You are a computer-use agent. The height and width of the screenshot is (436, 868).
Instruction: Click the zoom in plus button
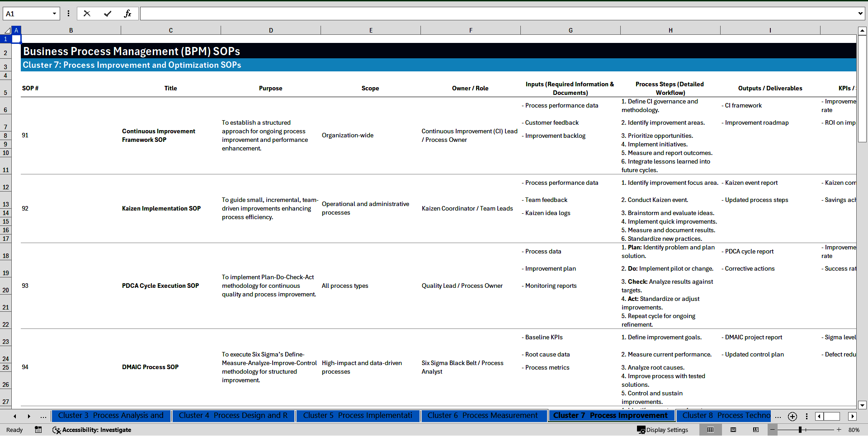coord(839,430)
